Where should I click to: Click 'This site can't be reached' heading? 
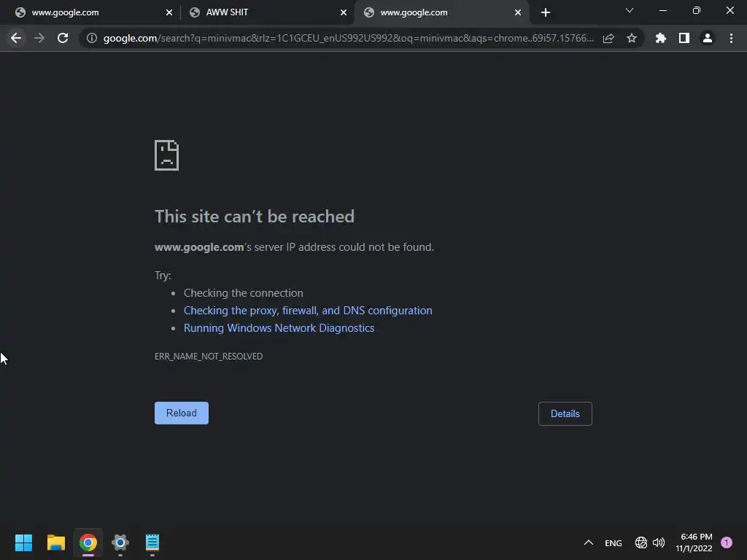click(x=255, y=216)
